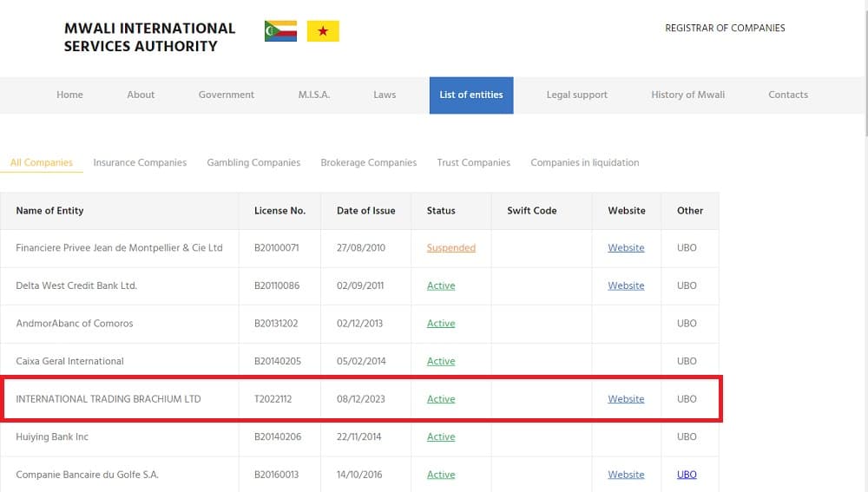Click issue date 08/12/2023
The width and height of the screenshot is (868, 492).
360,399
